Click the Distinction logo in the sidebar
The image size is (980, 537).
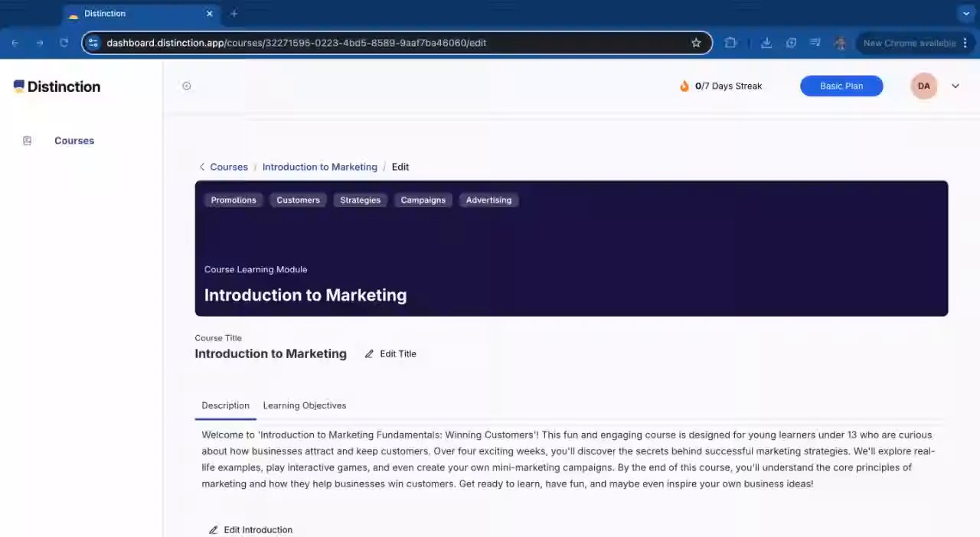57,86
